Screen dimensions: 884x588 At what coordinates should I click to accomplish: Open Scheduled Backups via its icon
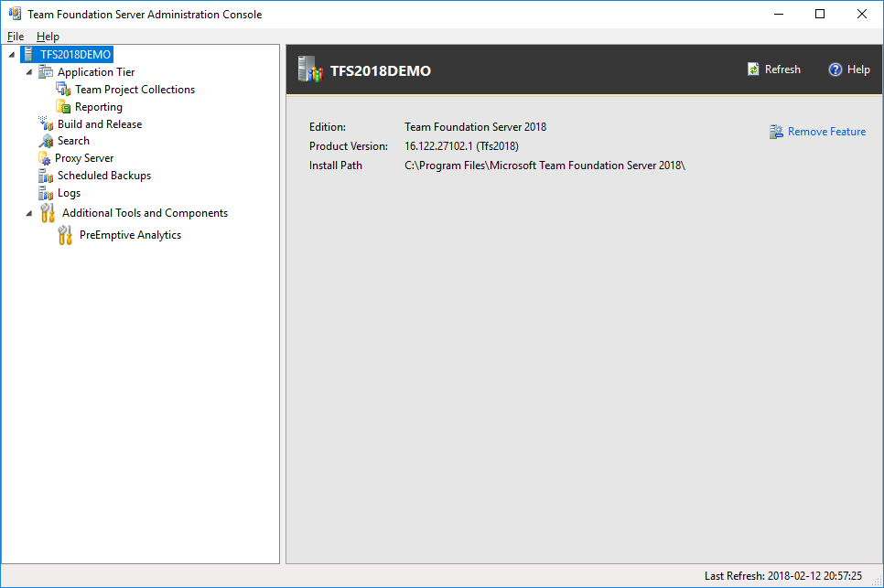46,175
